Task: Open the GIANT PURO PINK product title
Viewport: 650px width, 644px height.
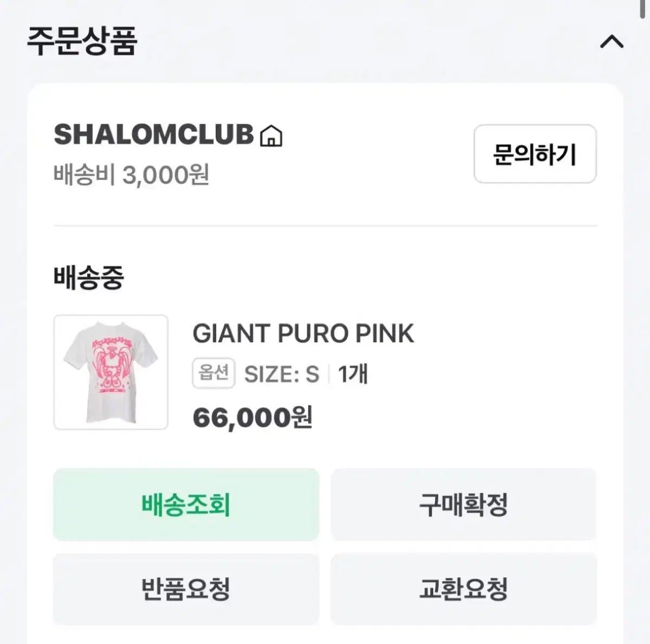Action: coord(303,334)
